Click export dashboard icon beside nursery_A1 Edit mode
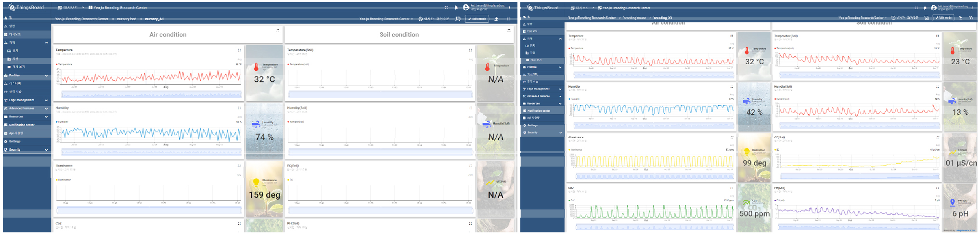 coord(496,19)
